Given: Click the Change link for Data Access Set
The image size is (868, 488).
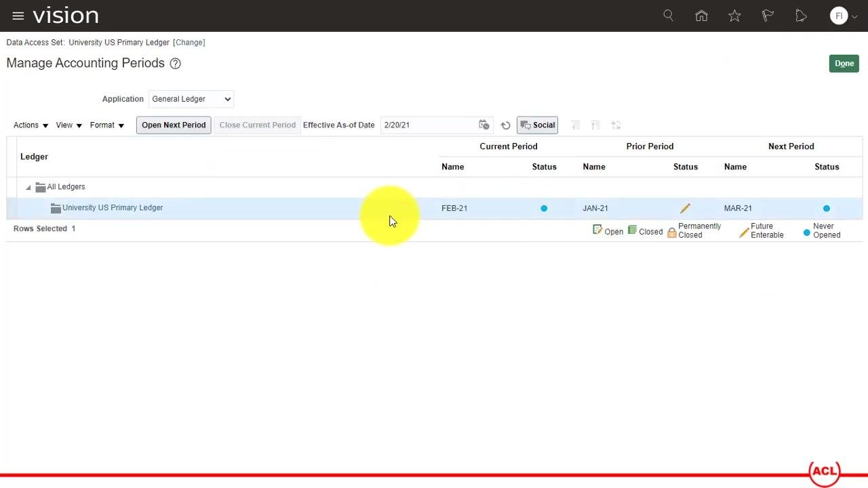Looking at the screenshot, I should pyautogui.click(x=189, y=43).
